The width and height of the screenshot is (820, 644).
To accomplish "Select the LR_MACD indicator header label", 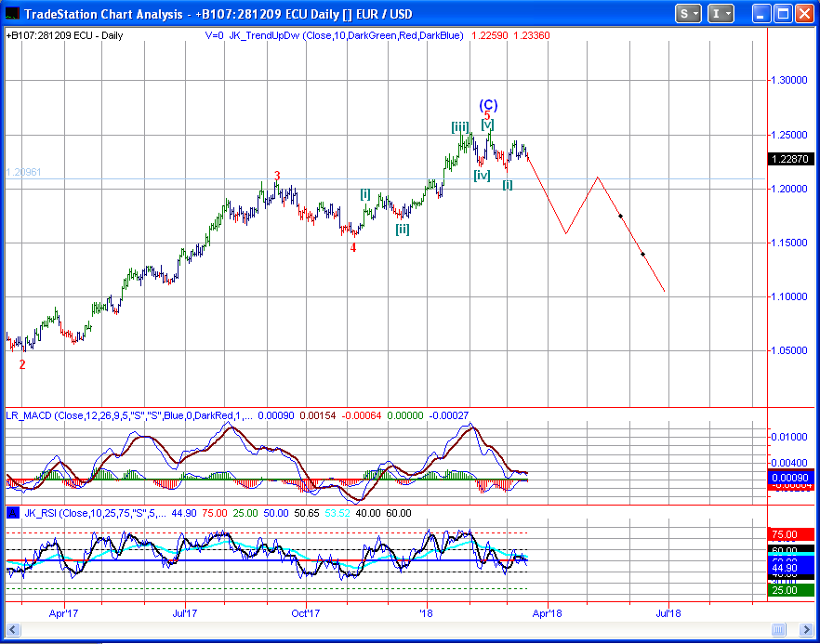I will click(x=130, y=415).
